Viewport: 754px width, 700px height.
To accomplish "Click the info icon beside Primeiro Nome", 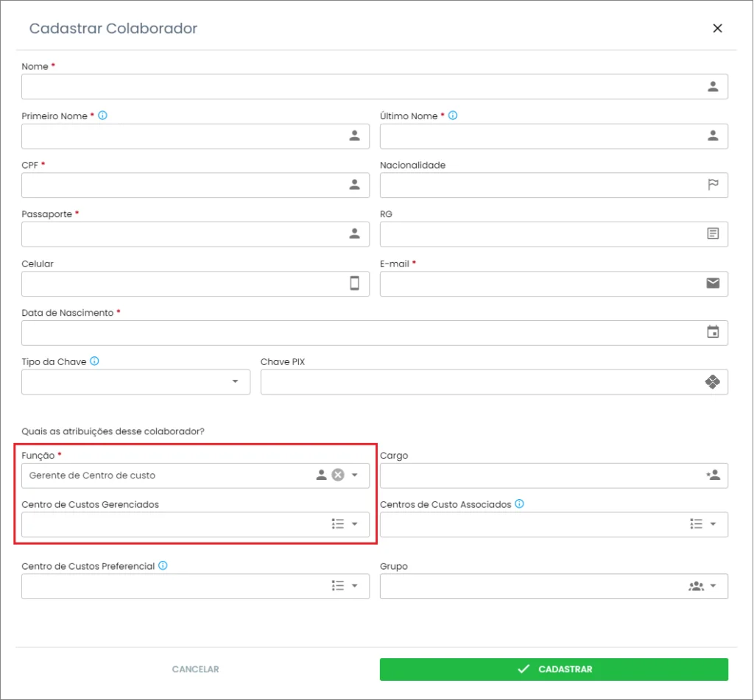I will 103,116.
